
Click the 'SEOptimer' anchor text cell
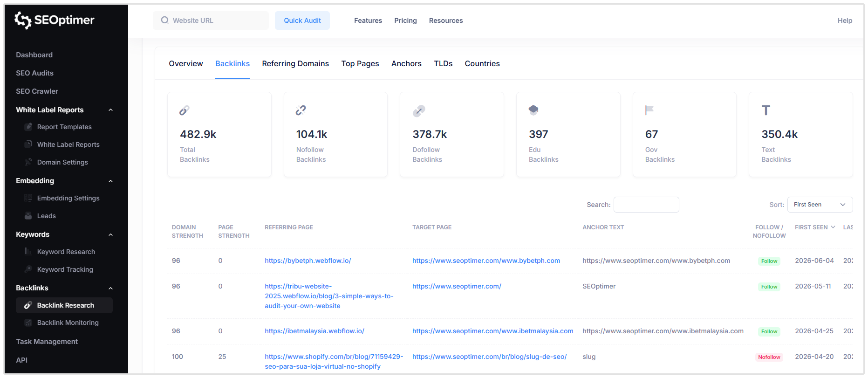599,286
